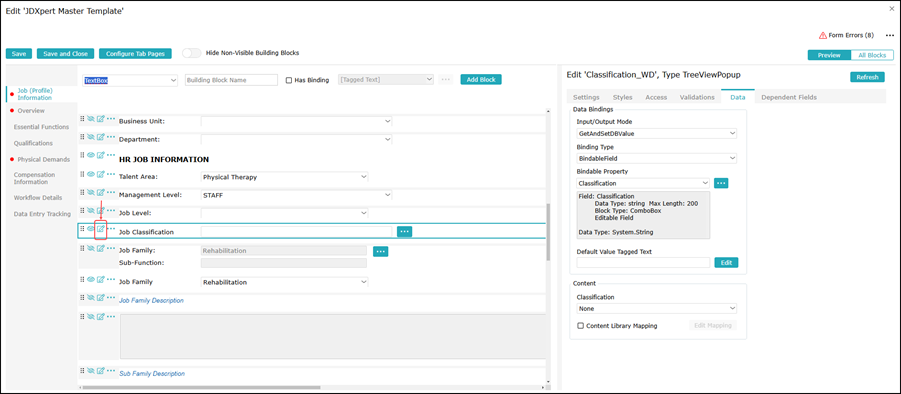The height and width of the screenshot is (394, 901).
Task: Edit the Default Value Tagged Text
Action: tap(726, 262)
